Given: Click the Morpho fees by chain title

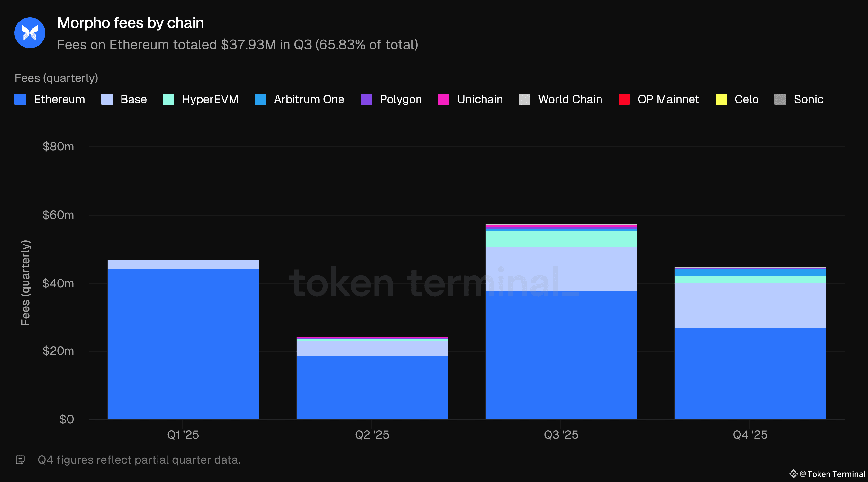Looking at the screenshot, I should coord(131,23).
